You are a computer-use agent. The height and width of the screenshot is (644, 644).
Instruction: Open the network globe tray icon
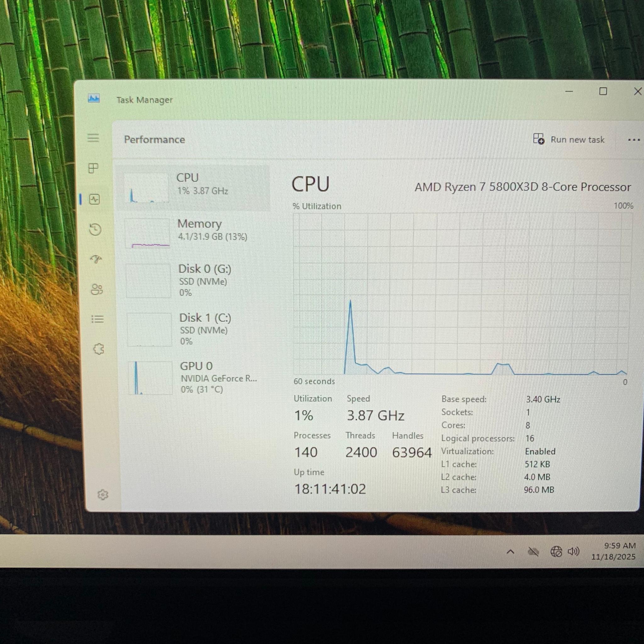click(556, 552)
